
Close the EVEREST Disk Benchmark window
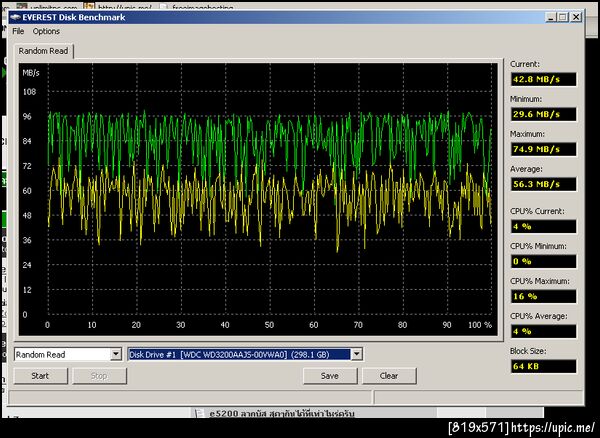[576, 17]
